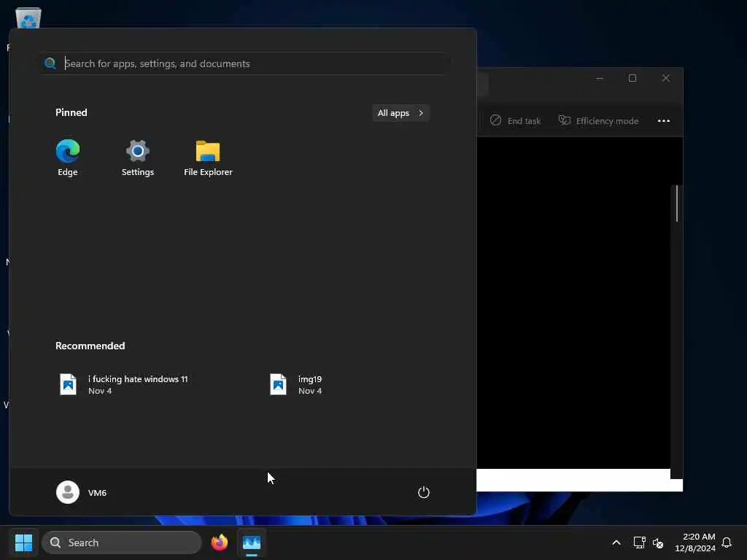Open the muted volume tray icon
Image resolution: width=747 pixels, height=560 pixels.
(x=658, y=542)
